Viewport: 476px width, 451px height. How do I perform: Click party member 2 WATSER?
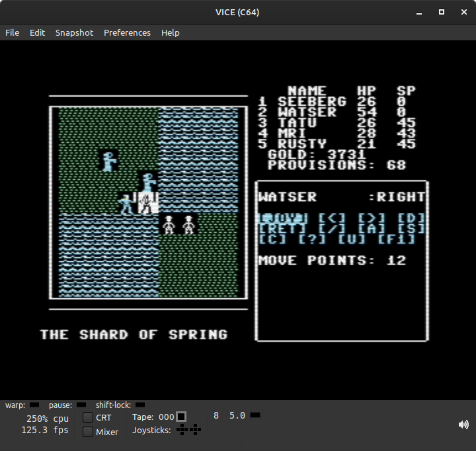[337, 112]
